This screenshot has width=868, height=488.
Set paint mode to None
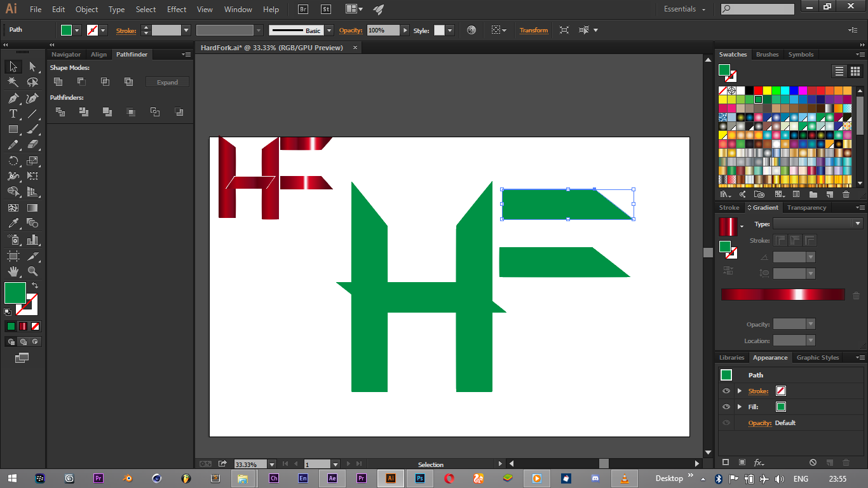click(x=36, y=326)
